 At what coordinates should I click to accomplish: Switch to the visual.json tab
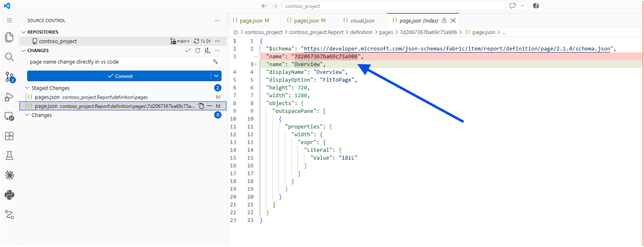click(x=362, y=21)
